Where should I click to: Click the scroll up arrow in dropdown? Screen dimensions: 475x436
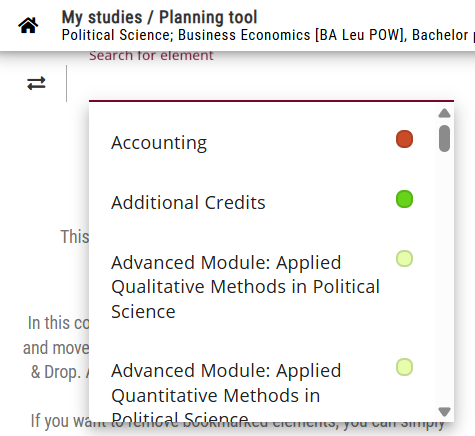[444, 113]
